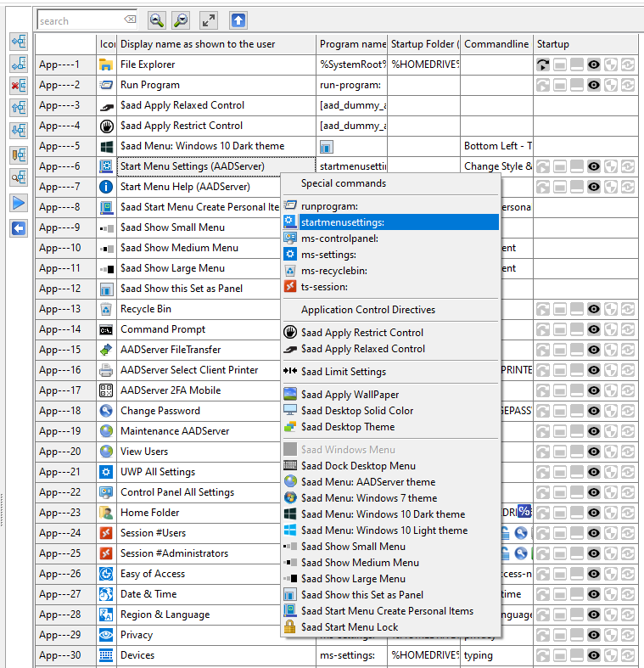This screenshot has width=644, height=668.
Task: Toggle the eye visibility icon for File Explorer row
Action: [x=594, y=65]
